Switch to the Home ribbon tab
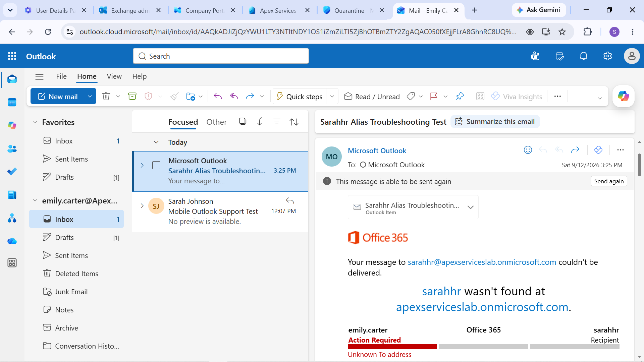This screenshot has height=362, width=644. click(87, 76)
